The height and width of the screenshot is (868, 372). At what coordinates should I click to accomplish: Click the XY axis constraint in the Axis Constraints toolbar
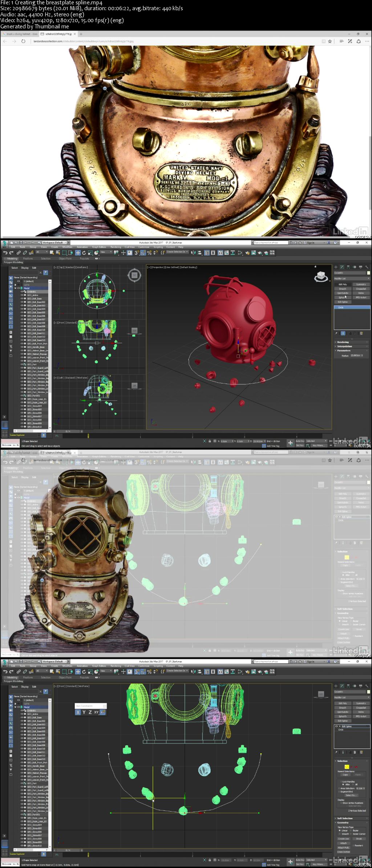[96, 712]
